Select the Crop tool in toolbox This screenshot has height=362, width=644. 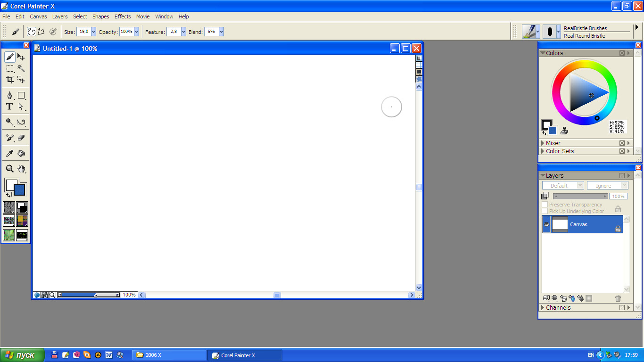coord(9,80)
